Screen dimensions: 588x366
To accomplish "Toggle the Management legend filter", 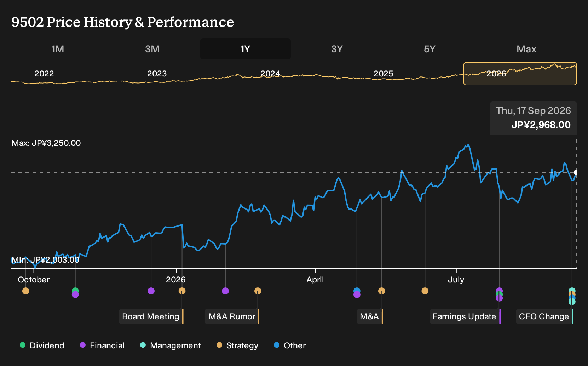I will point(171,345).
